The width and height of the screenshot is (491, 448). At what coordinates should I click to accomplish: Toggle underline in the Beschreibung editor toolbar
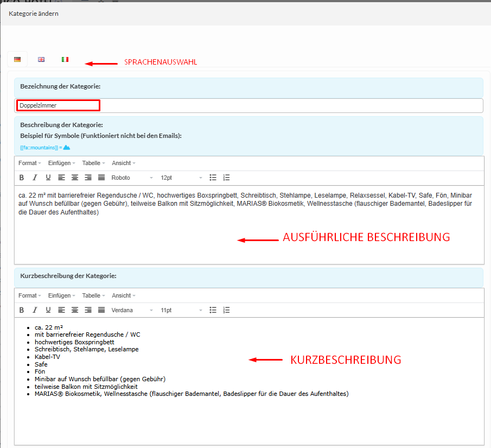pos(48,178)
